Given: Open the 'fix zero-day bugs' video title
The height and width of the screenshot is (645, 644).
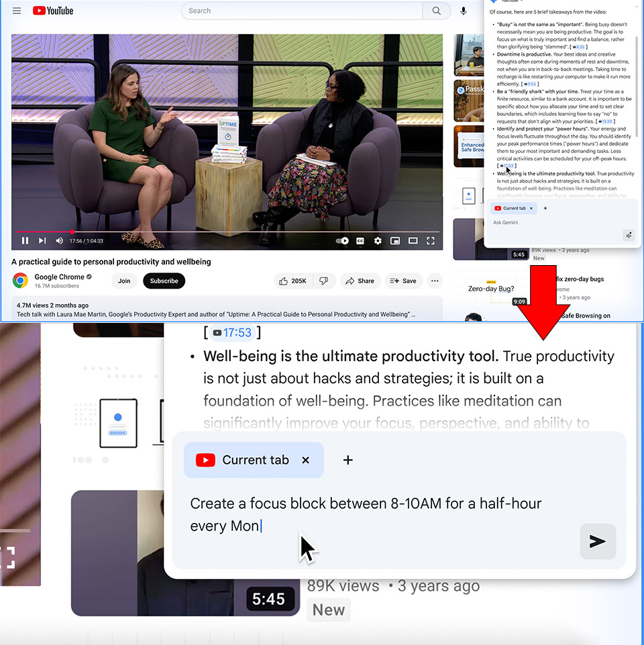Looking at the screenshot, I should tap(580, 279).
